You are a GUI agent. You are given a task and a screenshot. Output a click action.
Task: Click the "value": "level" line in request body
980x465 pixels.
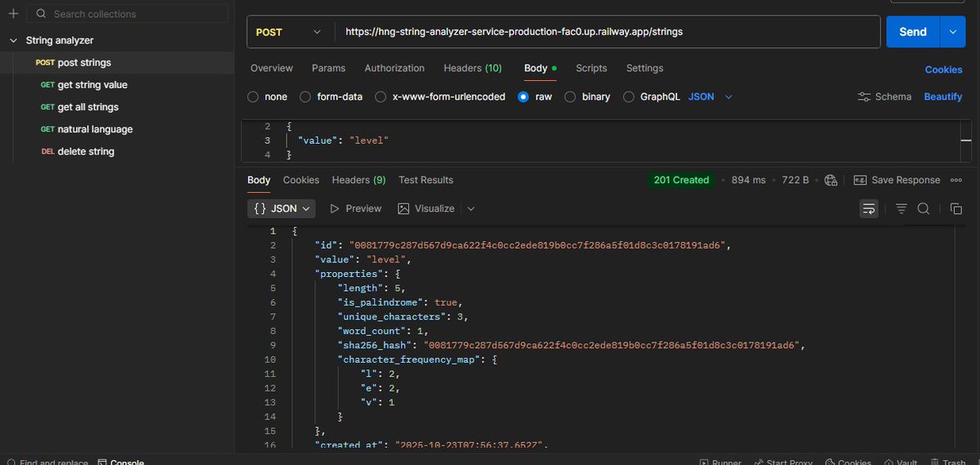tap(343, 141)
